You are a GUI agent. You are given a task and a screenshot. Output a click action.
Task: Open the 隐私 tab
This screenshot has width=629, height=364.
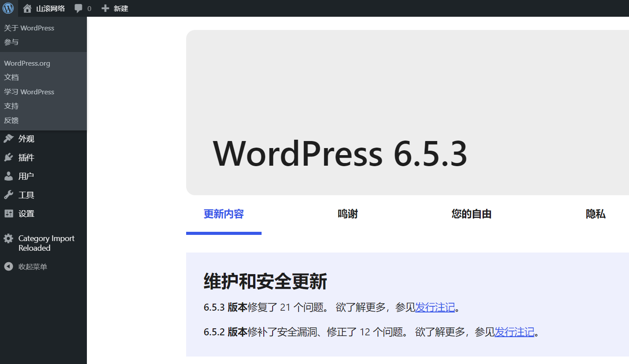595,214
